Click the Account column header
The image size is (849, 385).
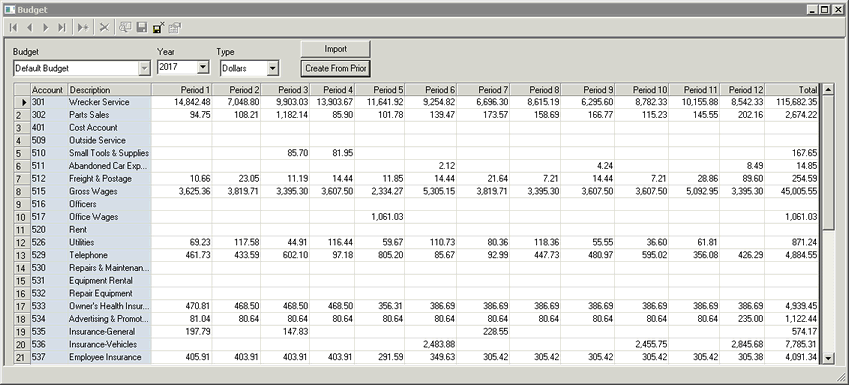(48, 90)
